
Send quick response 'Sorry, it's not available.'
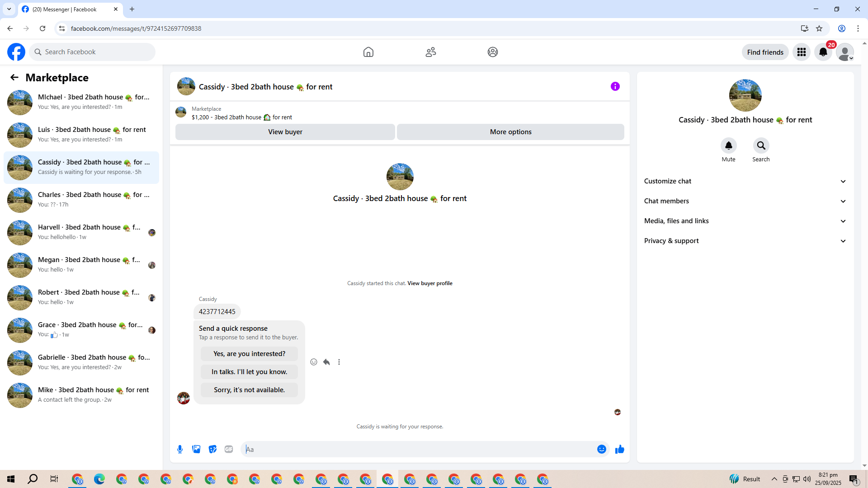coord(249,390)
